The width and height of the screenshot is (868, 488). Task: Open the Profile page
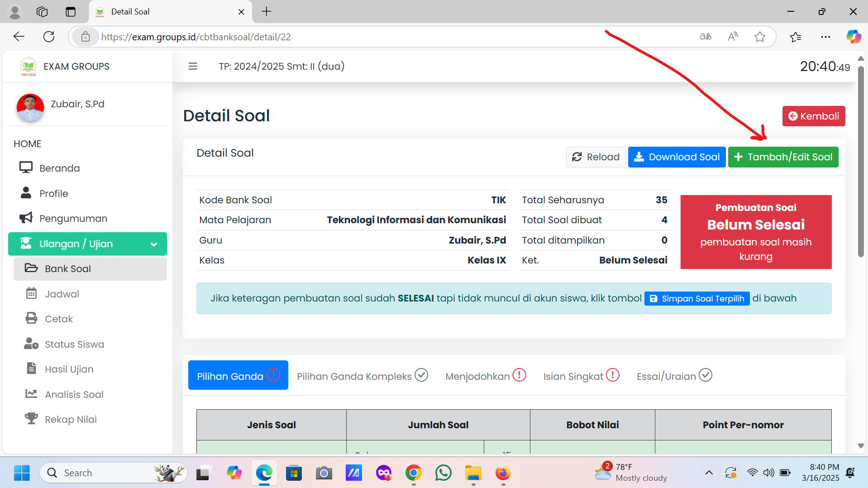(53, 193)
